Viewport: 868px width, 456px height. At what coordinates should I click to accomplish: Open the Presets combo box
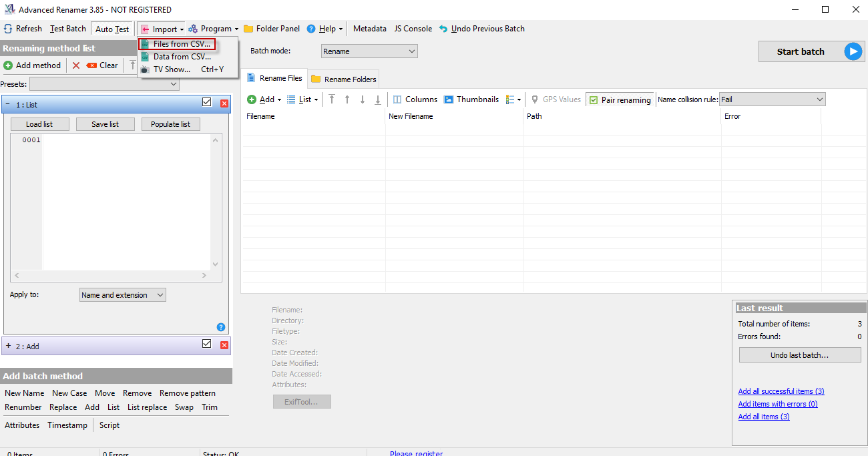coord(105,84)
